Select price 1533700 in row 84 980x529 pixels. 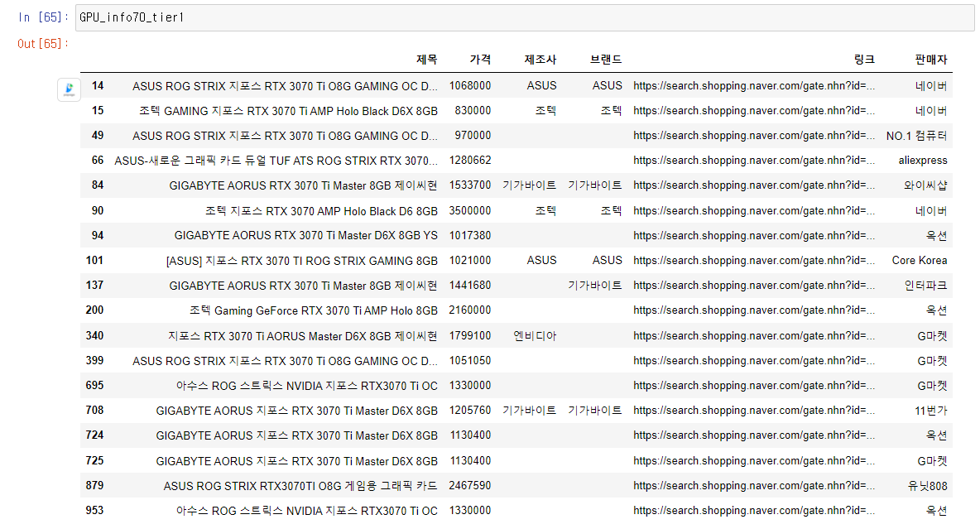pos(470,185)
